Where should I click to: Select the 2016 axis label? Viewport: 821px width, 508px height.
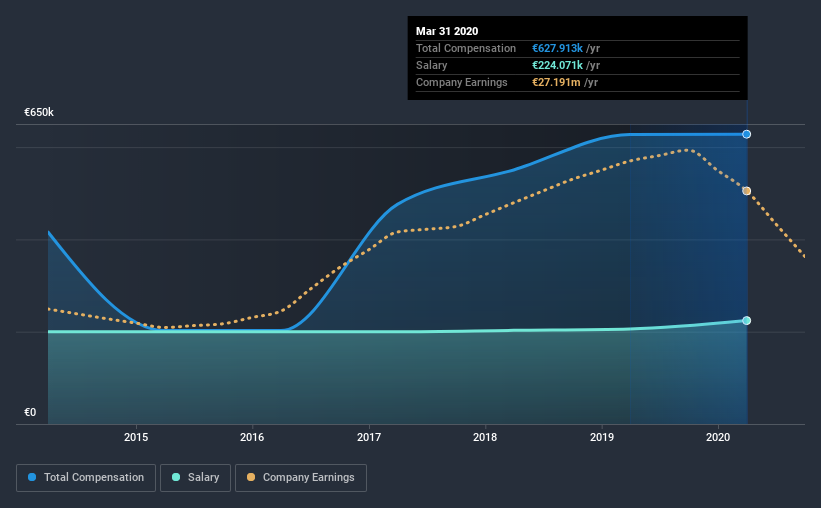point(252,437)
